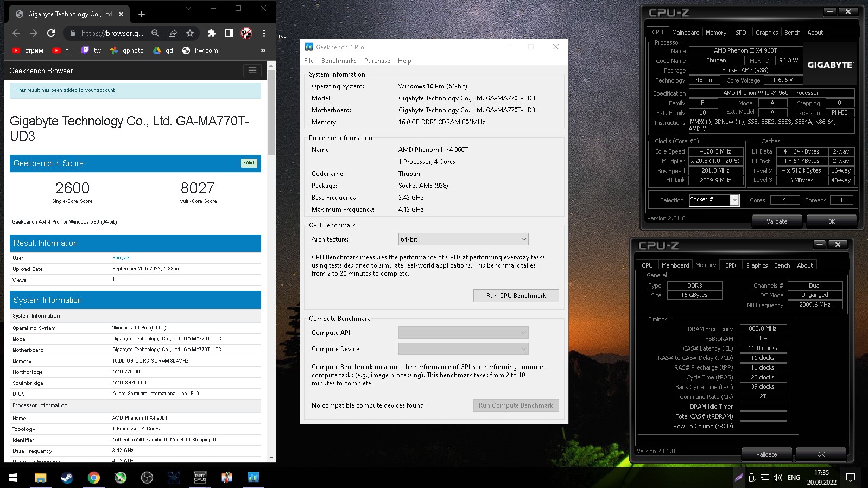The width and height of the screenshot is (868, 488).
Task: Open Geekbench Browser hamburger menu
Action: click(x=252, y=71)
